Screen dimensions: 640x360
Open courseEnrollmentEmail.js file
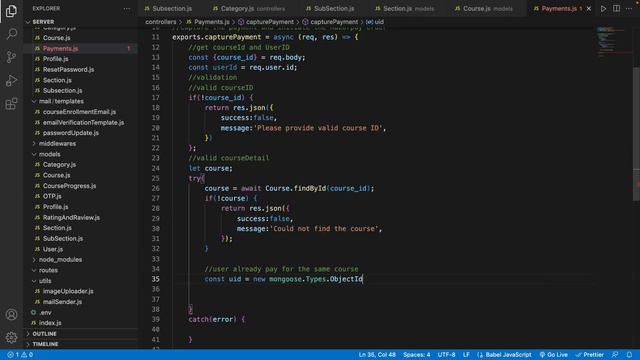(79, 112)
